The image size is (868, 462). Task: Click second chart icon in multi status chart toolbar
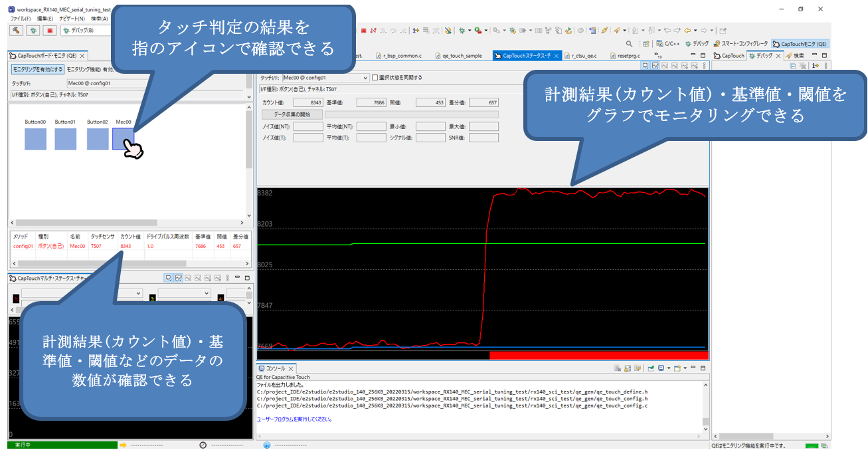(x=179, y=278)
